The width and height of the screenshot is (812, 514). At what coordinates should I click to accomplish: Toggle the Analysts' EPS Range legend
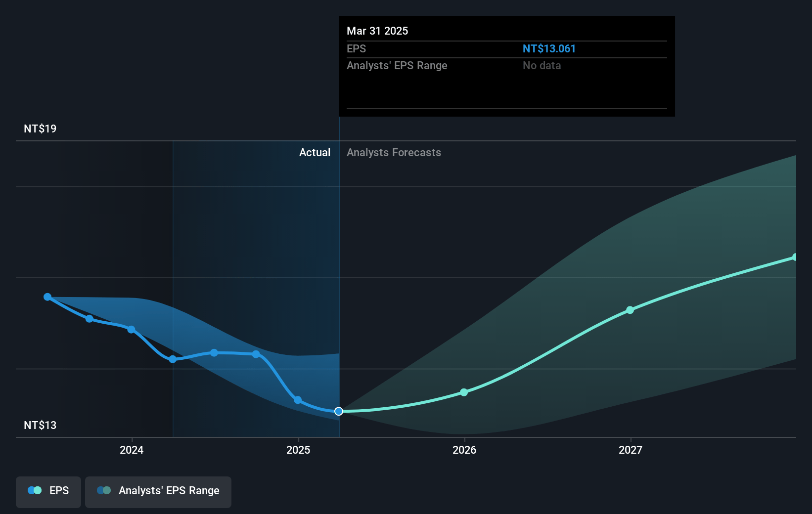click(158, 492)
